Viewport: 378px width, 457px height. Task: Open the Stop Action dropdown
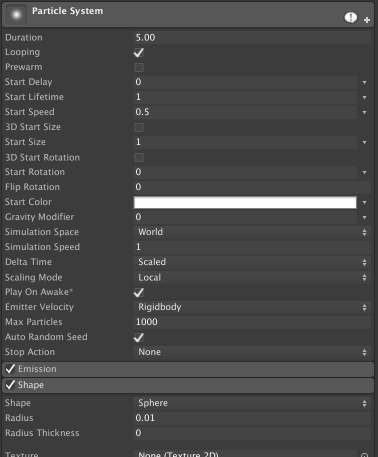[252, 352]
